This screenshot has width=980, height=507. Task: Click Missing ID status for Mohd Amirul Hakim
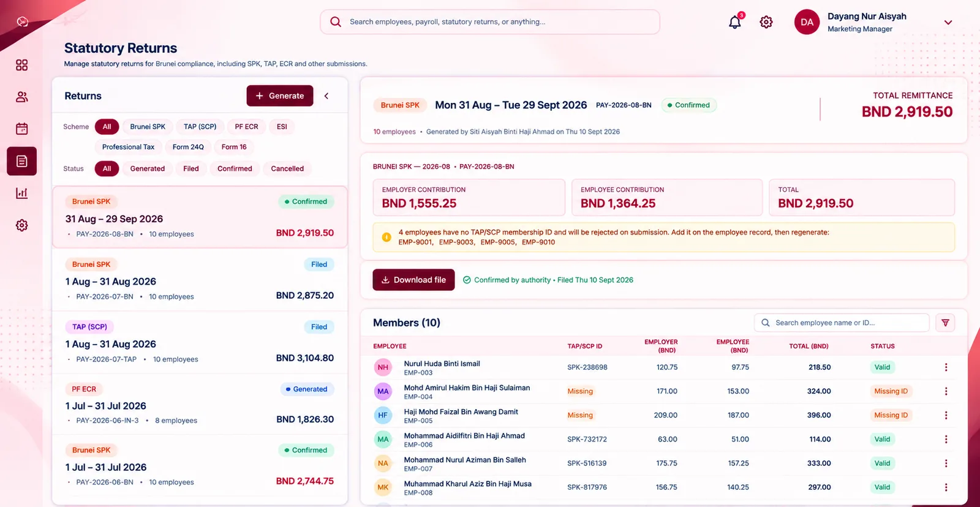coord(891,391)
